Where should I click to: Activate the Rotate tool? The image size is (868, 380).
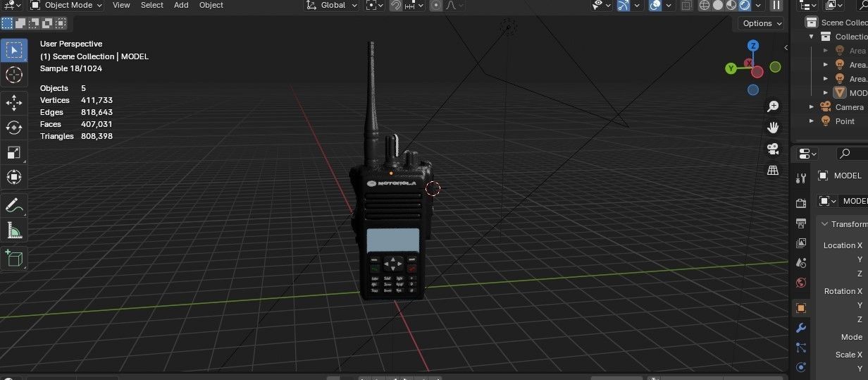[14, 128]
